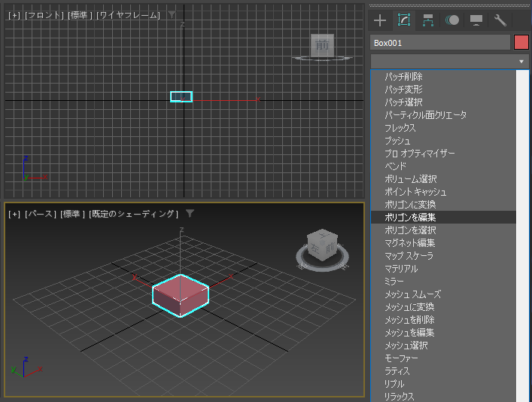
Task: Apply the ポリゴンを選択 modifier
Action: (x=443, y=230)
